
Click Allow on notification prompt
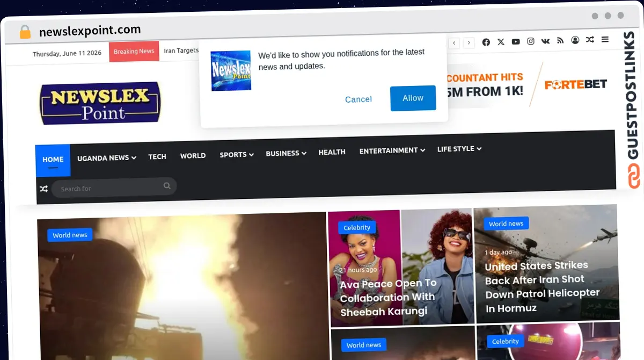click(413, 98)
